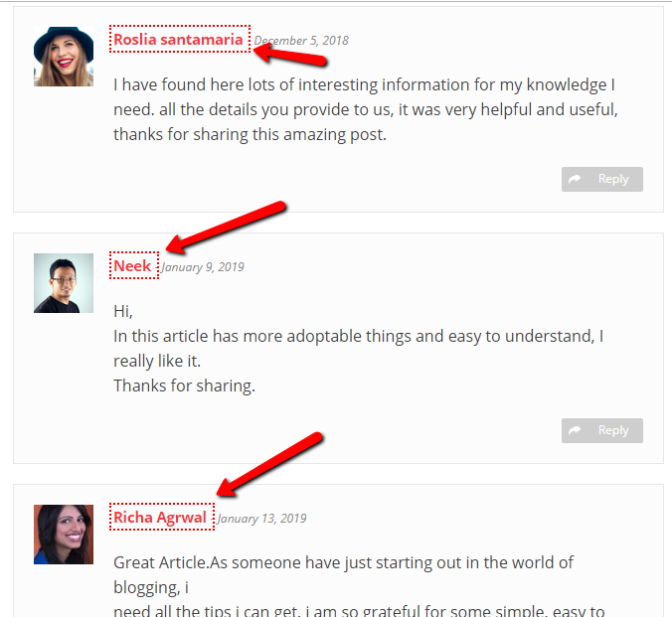
Task: Click red arrow pointing at Neek's name
Action: coord(226,228)
